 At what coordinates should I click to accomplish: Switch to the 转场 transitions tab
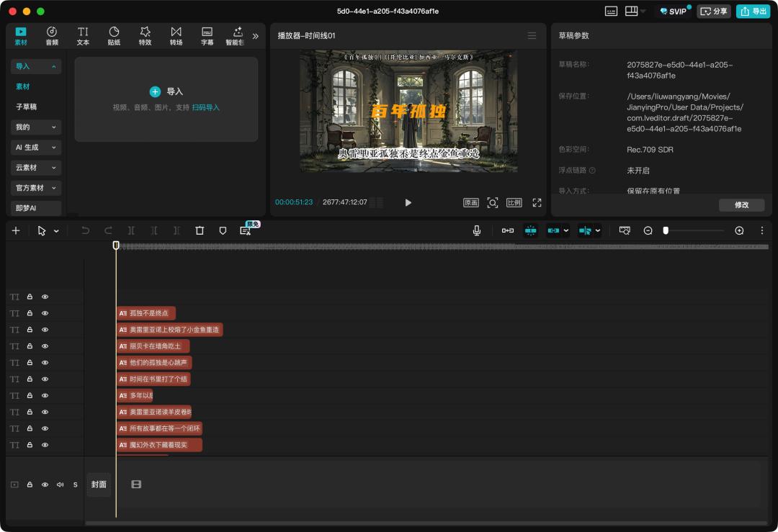click(x=176, y=36)
